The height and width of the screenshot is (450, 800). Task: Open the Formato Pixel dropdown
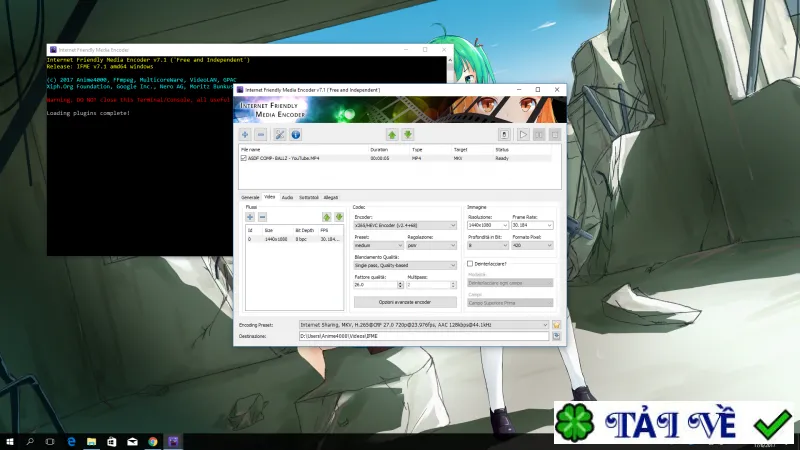click(532, 245)
